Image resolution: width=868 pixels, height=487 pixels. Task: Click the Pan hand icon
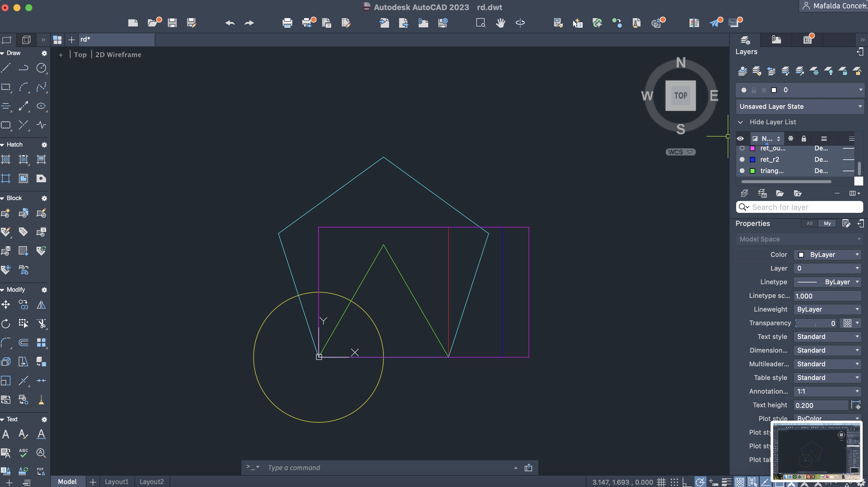click(x=500, y=23)
